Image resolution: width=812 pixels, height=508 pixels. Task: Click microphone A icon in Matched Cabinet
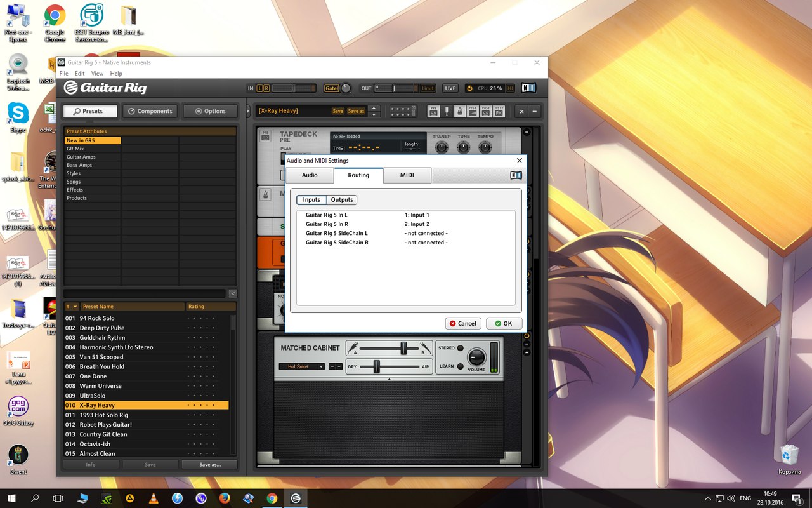pos(352,347)
